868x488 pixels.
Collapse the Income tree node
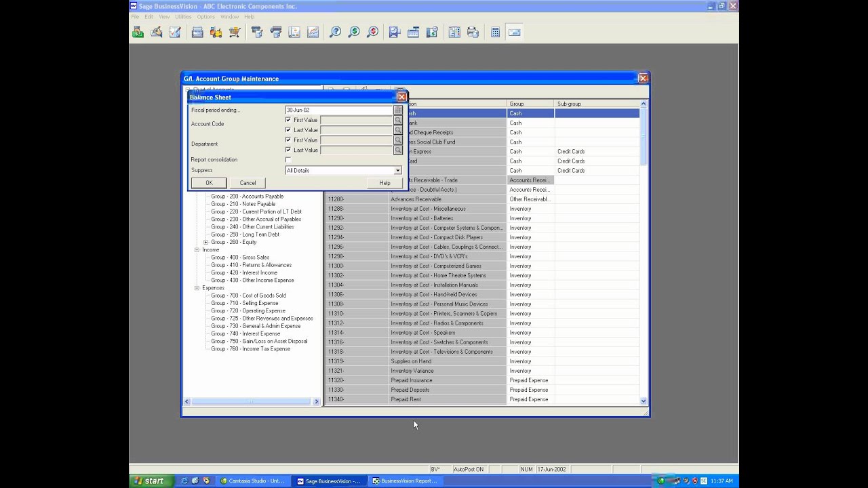point(197,249)
